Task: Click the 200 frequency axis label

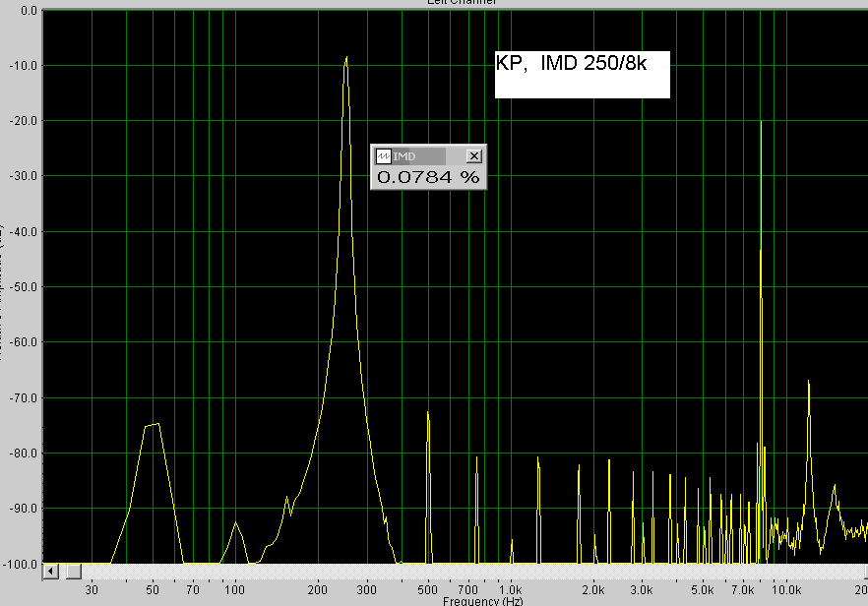Action: point(318,590)
